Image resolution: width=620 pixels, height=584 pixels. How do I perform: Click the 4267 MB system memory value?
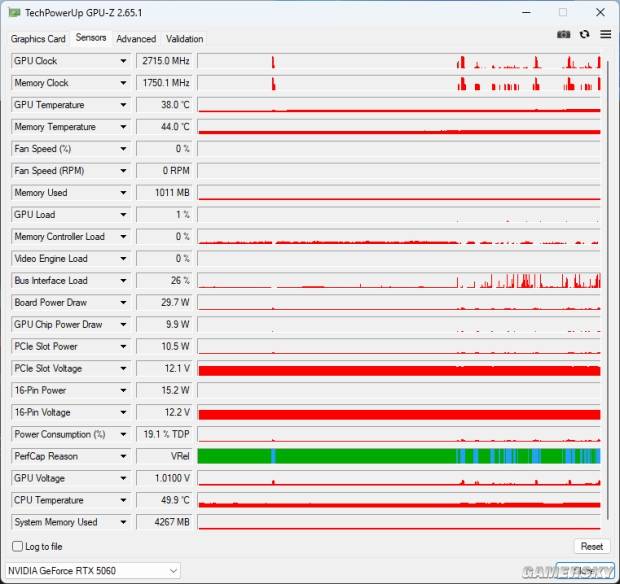tap(164, 522)
